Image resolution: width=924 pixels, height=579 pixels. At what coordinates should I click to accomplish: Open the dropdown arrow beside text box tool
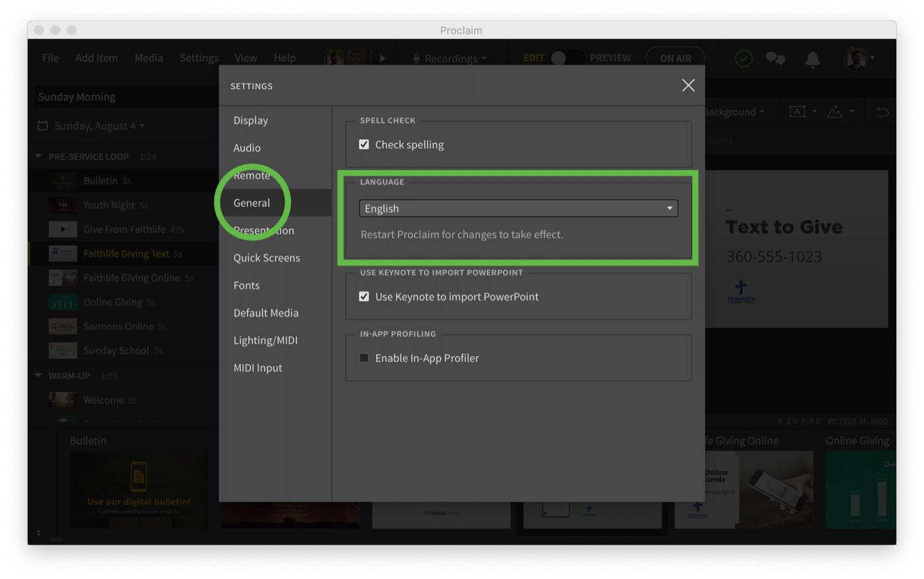[814, 112]
